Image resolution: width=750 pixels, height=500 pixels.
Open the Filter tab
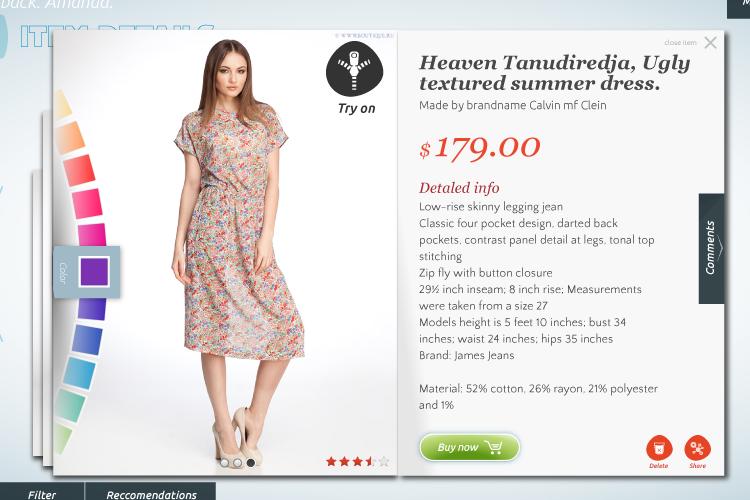click(x=42, y=492)
